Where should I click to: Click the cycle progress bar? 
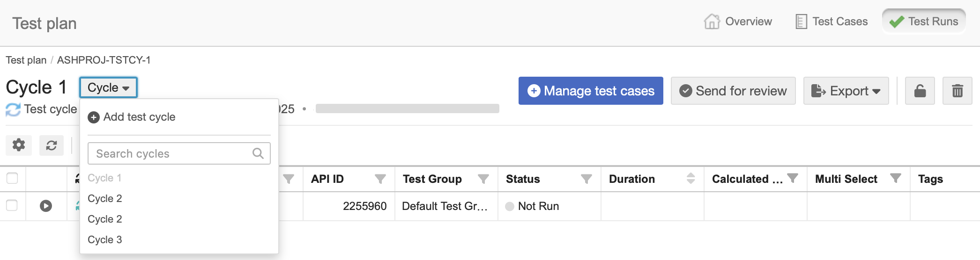pos(408,108)
